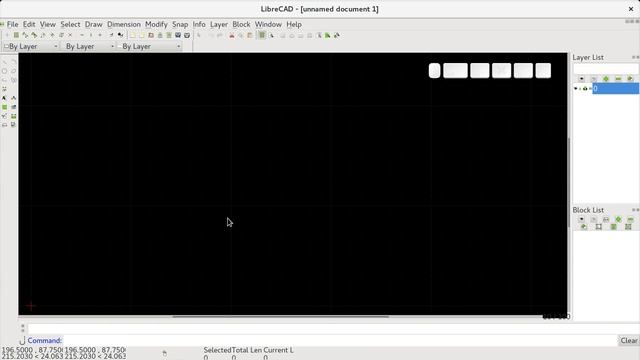Select the Text tool with letter A
This screenshot has height=360, width=640.
(x=4, y=98)
